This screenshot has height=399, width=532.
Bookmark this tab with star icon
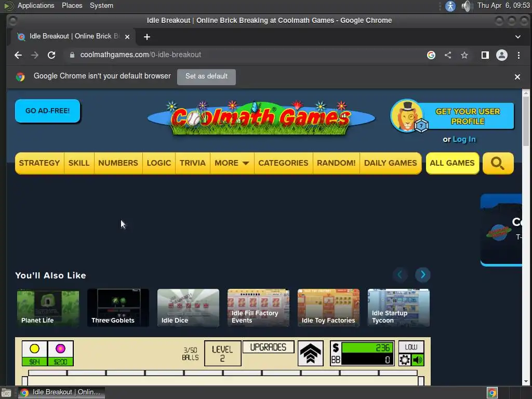pyautogui.click(x=464, y=55)
